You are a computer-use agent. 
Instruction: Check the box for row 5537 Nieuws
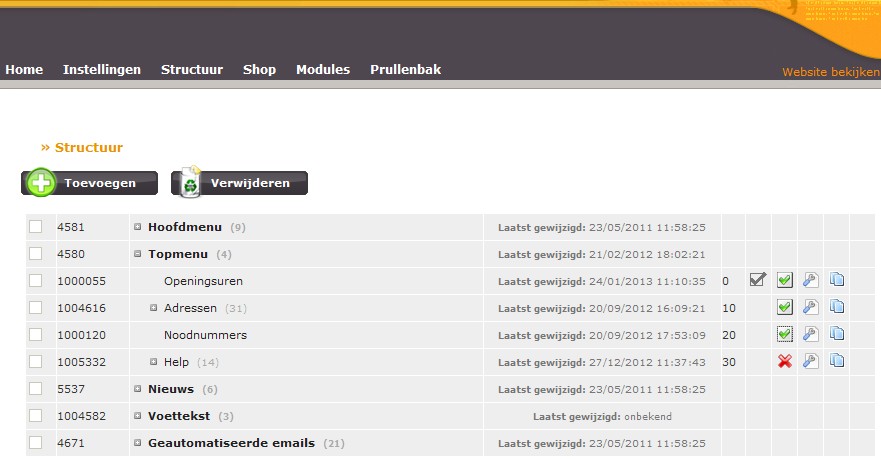click(x=35, y=388)
